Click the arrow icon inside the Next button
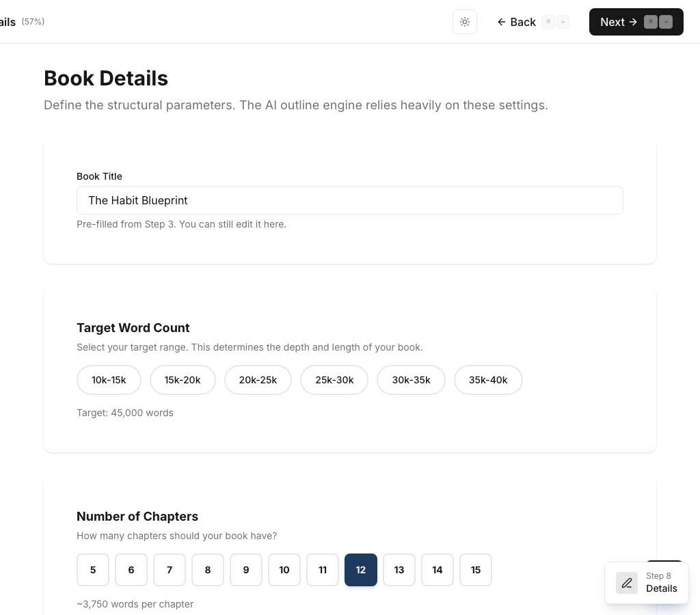The width and height of the screenshot is (700, 615). (x=632, y=22)
